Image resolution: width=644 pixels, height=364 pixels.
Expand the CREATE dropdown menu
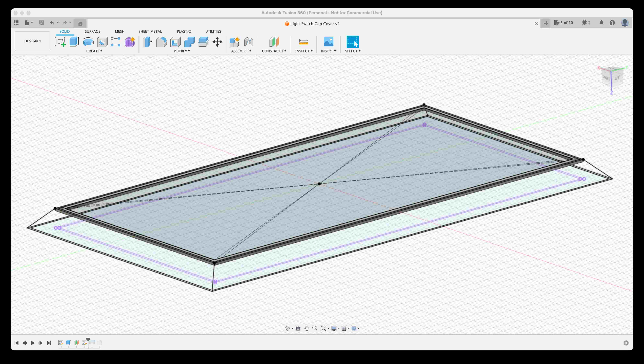pos(94,51)
